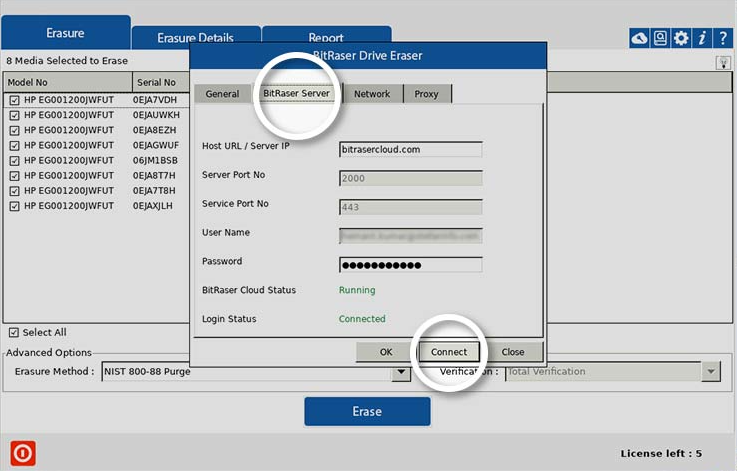Click the 'Connected' login status text
The height and width of the screenshot is (471, 737).
pyautogui.click(x=362, y=319)
